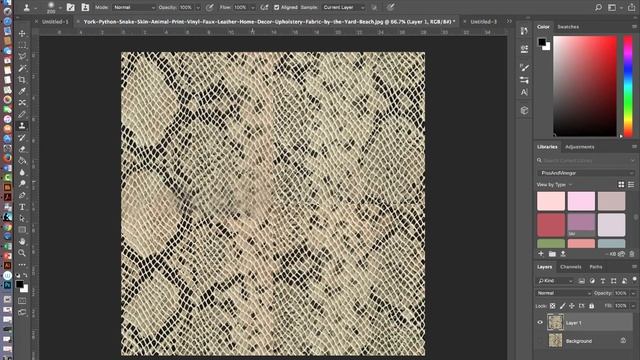Select the Rectangular Marquee tool

(x=22, y=45)
